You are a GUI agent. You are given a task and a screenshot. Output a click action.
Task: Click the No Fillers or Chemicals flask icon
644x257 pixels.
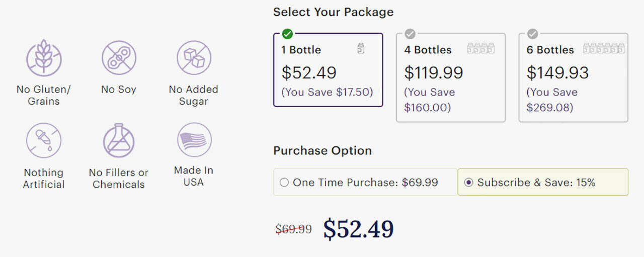[x=119, y=141]
